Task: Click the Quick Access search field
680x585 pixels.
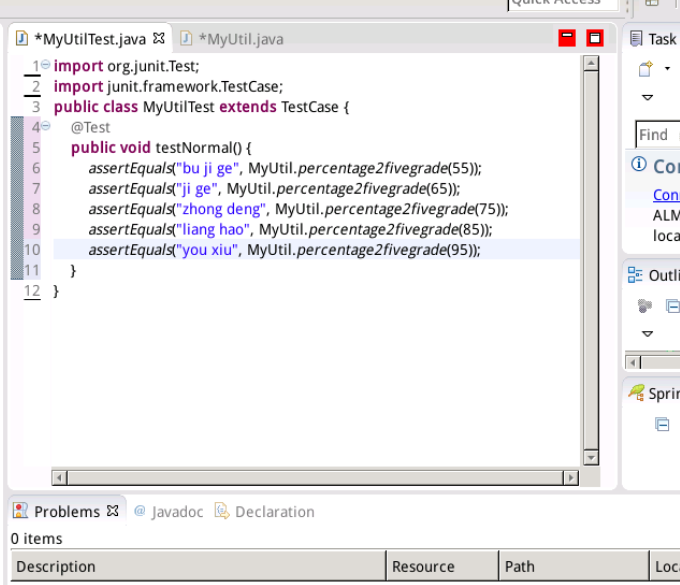Action: [x=562, y=3]
